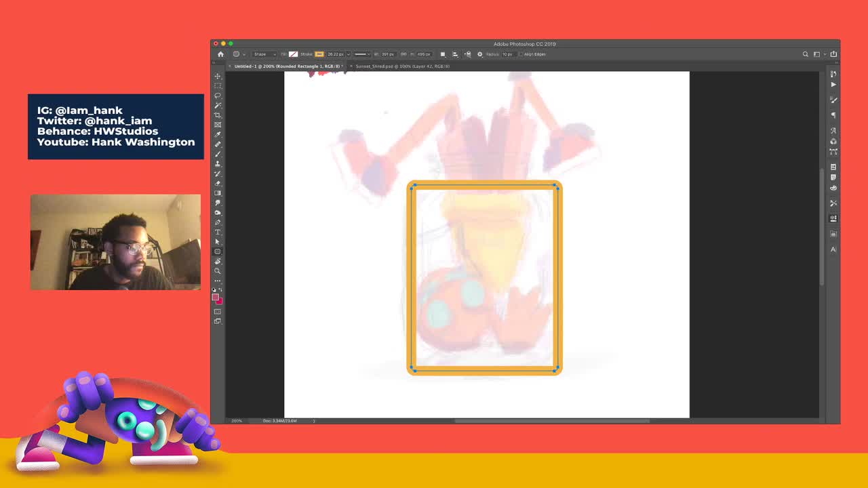Toggle Quick Mask mode
The width and height of the screenshot is (868, 488).
click(x=218, y=312)
